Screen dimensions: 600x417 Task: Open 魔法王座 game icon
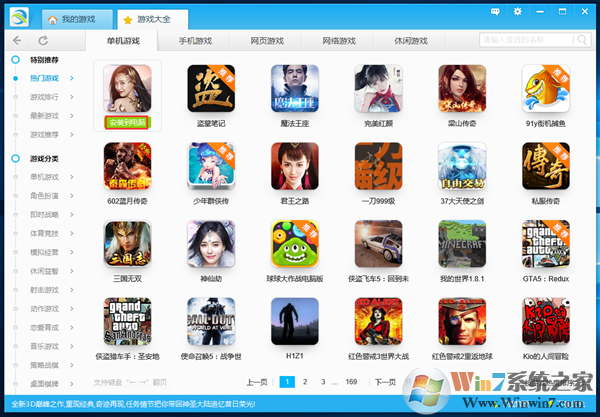[x=295, y=88]
